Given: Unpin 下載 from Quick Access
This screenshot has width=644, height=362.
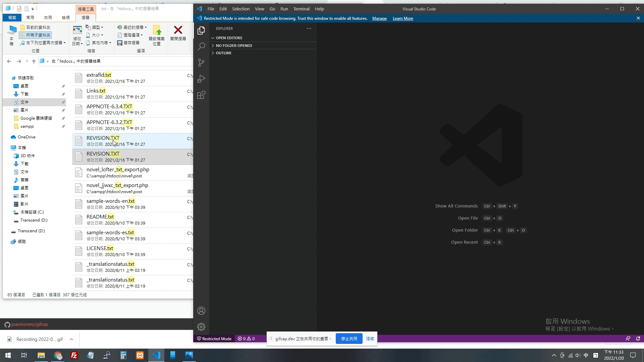Looking at the screenshot, I should click(63, 94).
